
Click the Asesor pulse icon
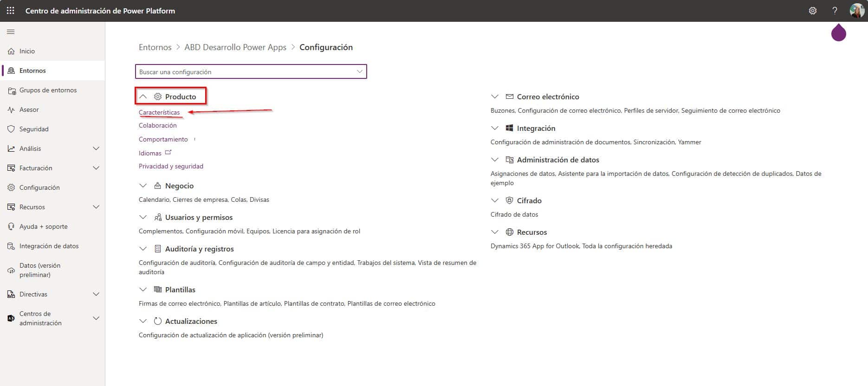[x=11, y=109]
